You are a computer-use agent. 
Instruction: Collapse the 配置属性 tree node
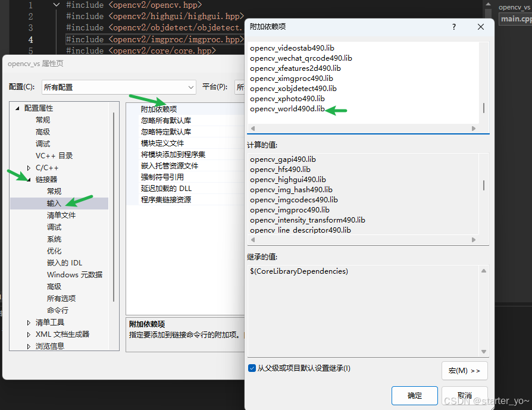point(17,108)
